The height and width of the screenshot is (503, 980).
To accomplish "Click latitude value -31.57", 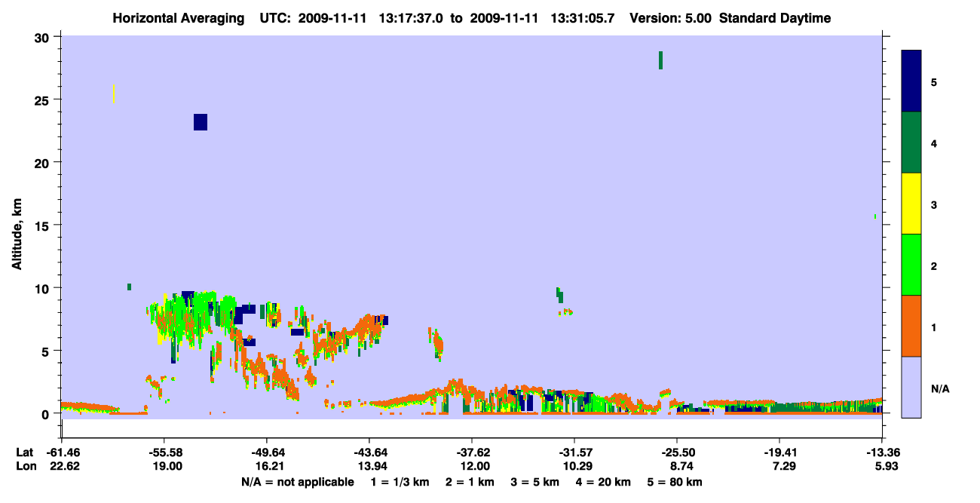I will tap(574, 452).
